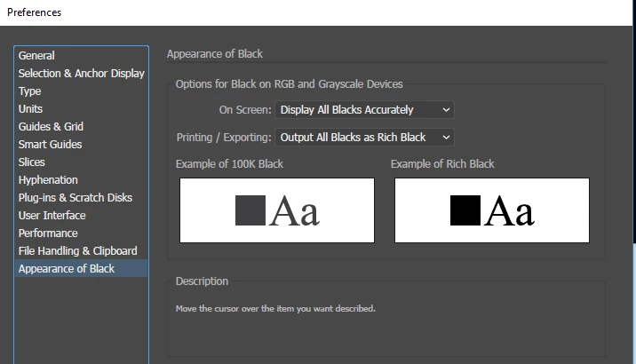Expand the On Screen dropdown
The height and width of the screenshot is (364, 636).
364,110
